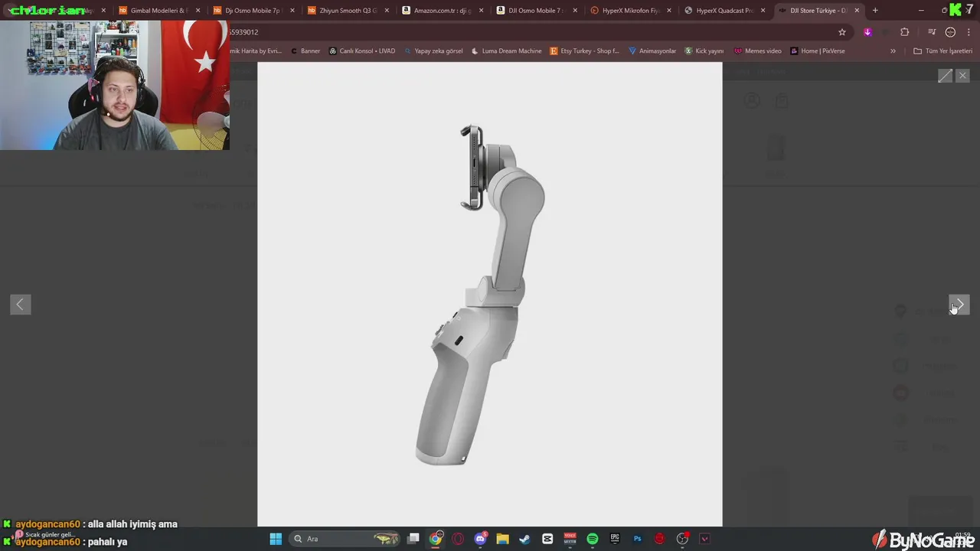The width and height of the screenshot is (980, 551).
Task: Open the Tüm Yer İşaretleri folder
Action: coord(942,51)
